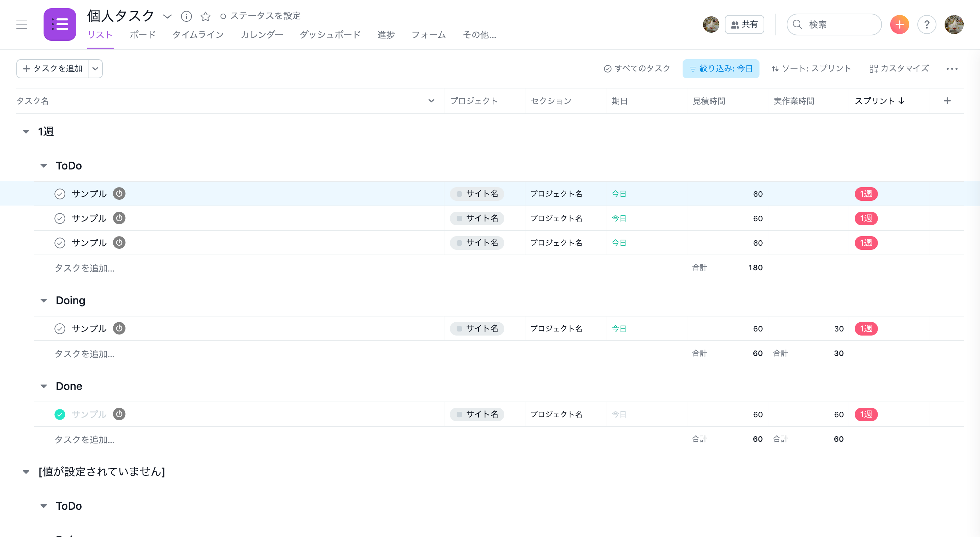This screenshot has width=980, height=537.
Task: Uncheck completed task in Done section
Action: click(60, 414)
